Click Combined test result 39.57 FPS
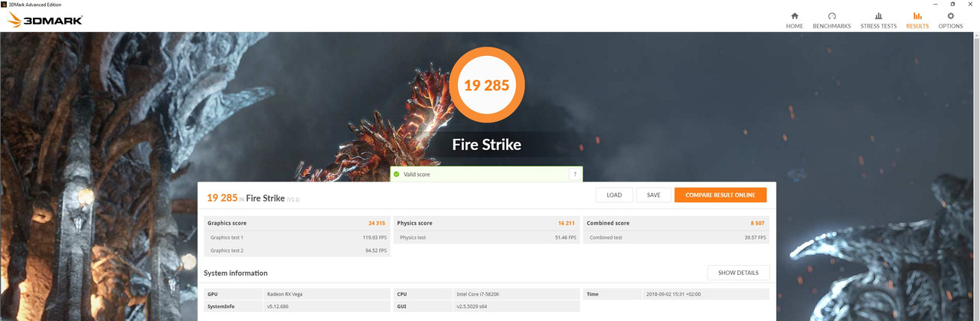980x321 pixels. click(754, 237)
